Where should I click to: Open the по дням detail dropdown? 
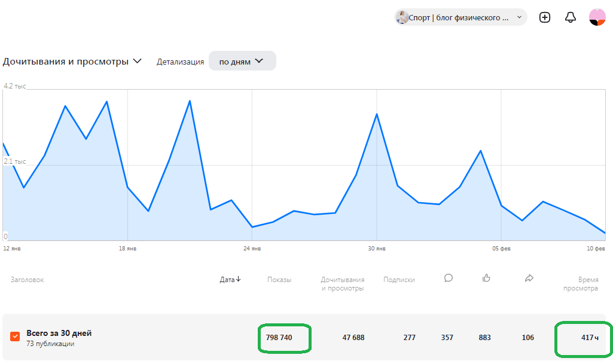[242, 61]
